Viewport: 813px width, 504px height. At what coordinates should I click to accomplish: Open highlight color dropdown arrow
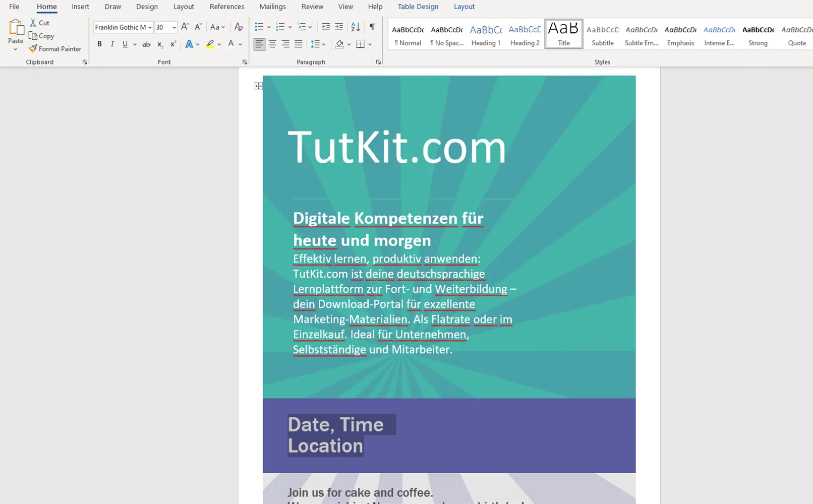[x=219, y=44]
